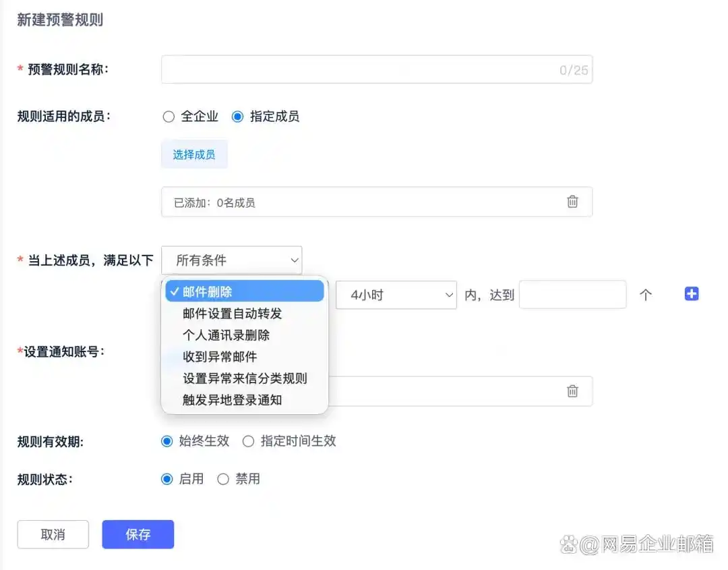Focus the 预警规则名称 text field
The image size is (728, 570).
tap(357, 69)
